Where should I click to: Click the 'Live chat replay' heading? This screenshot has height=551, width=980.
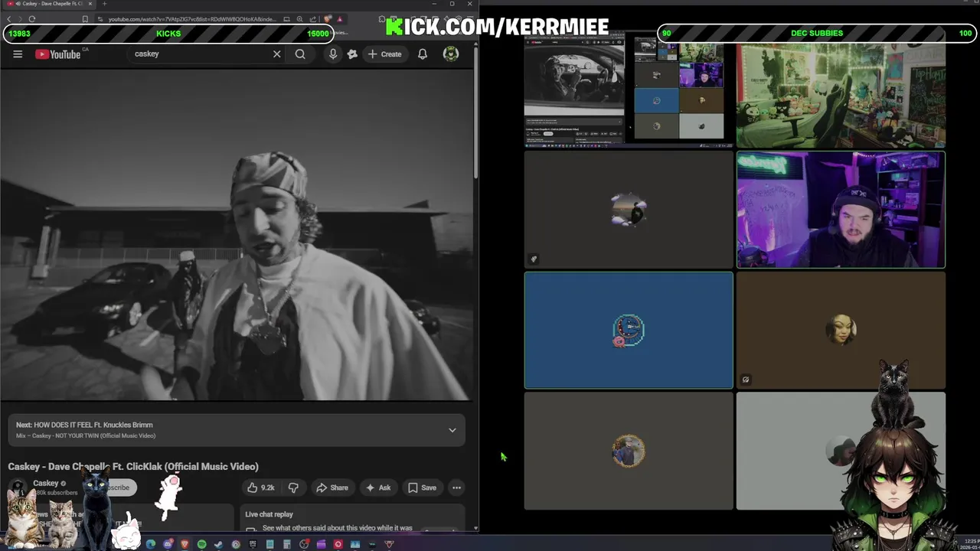coord(269,514)
